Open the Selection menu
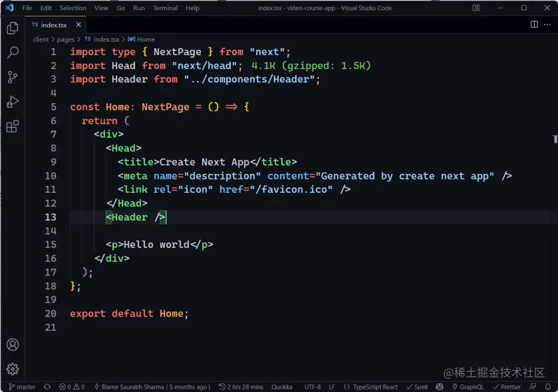Image resolution: width=558 pixels, height=392 pixels. coord(72,8)
